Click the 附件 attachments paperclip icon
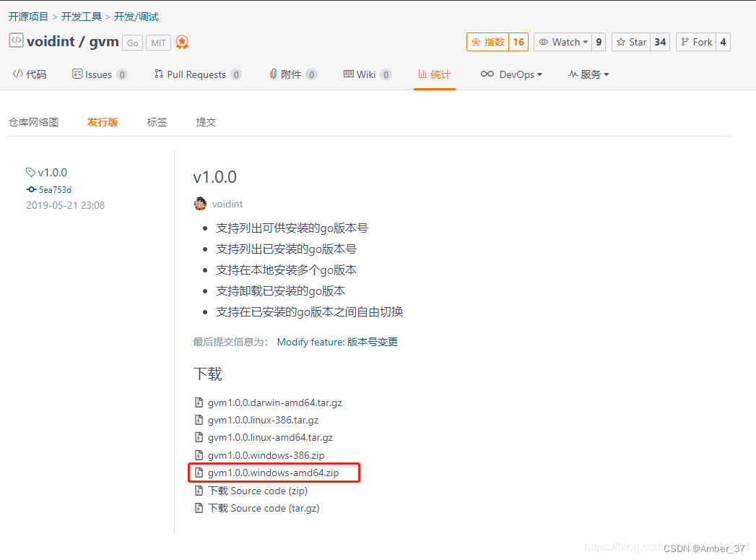 point(273,74)
